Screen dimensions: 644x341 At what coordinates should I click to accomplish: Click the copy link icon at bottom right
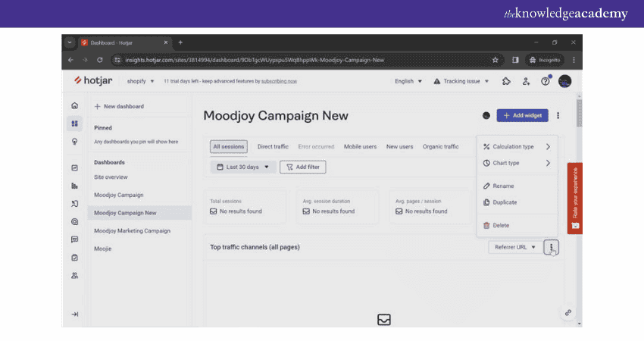click(567, 312)
